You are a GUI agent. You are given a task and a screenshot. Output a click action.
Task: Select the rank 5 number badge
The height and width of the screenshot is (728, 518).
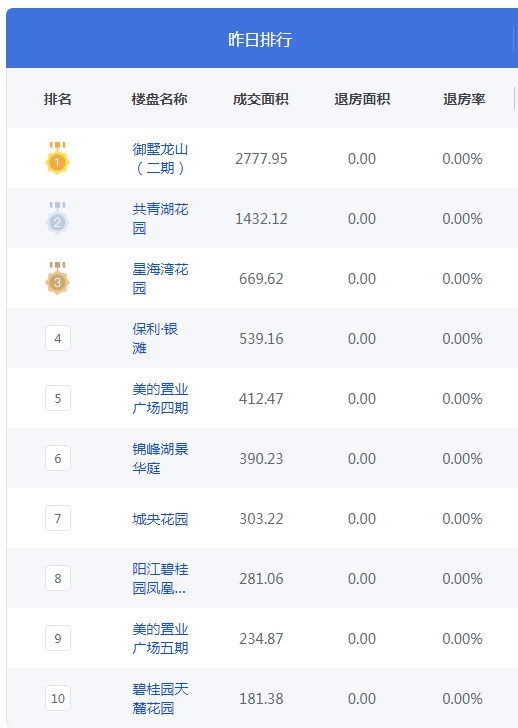point(58,398)
